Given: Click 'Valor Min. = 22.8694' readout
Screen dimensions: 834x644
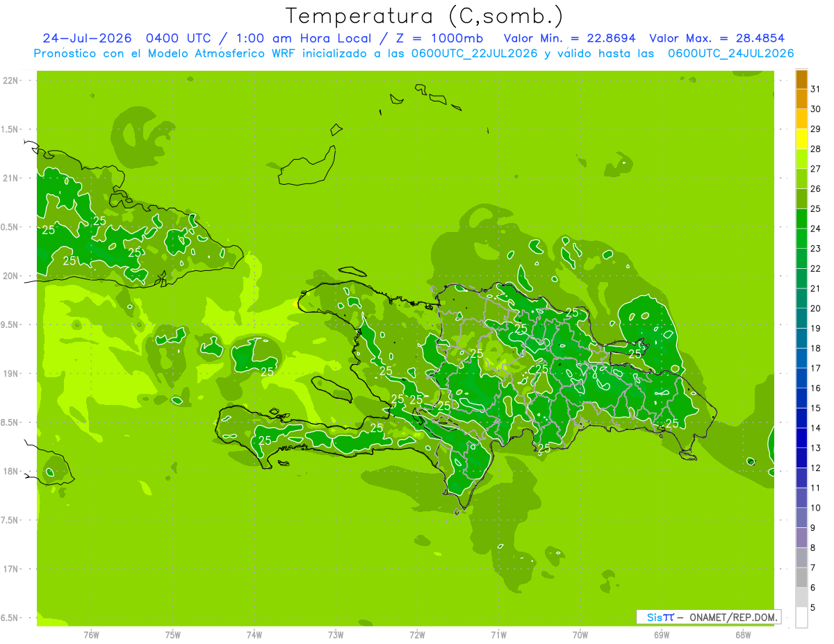Looking at the screenshot, I should [570, 38].
